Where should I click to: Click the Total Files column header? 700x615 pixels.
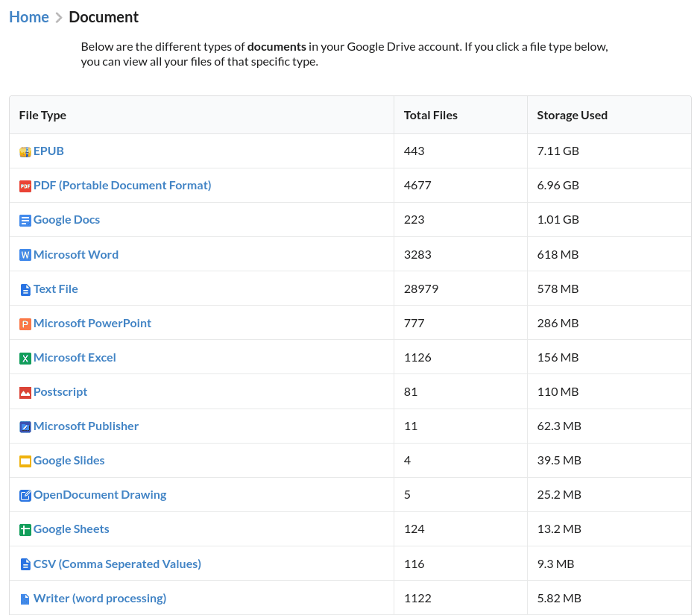pos(461,115)
